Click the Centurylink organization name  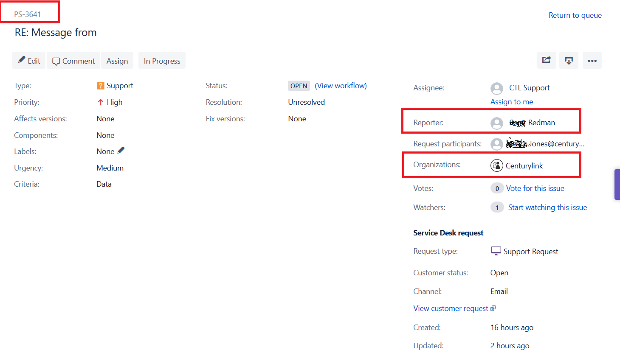524,166
